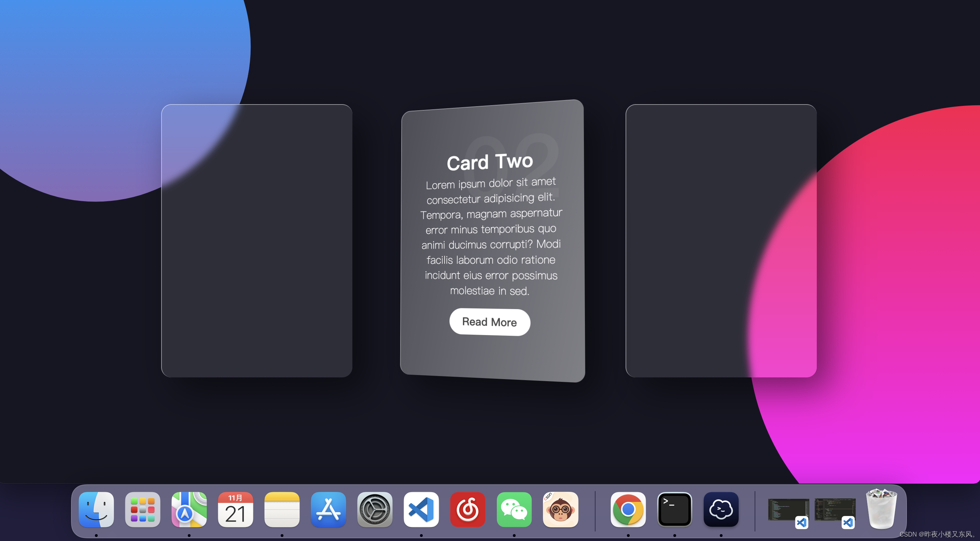
Task: Restore first minimized VS Code window
Action: coord(788,510)
